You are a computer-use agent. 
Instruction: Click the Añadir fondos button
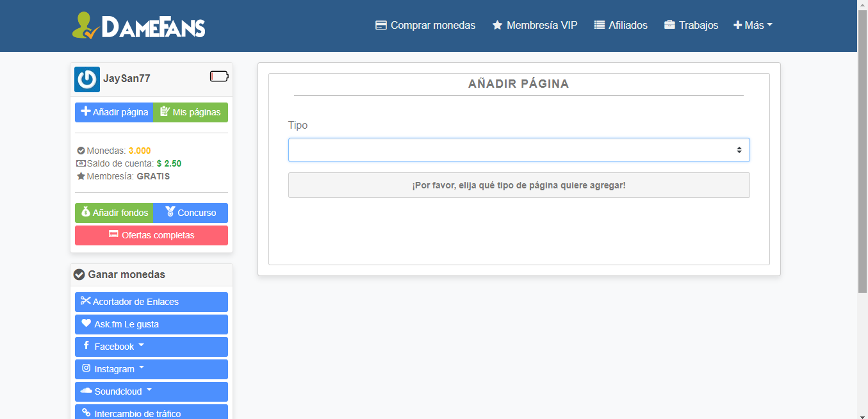pos(114,213)
